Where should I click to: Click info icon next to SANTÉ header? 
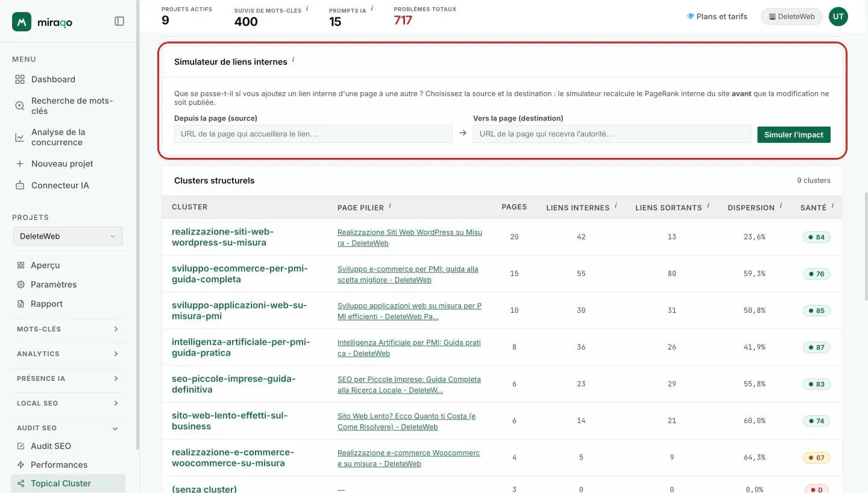click(832, 206)
